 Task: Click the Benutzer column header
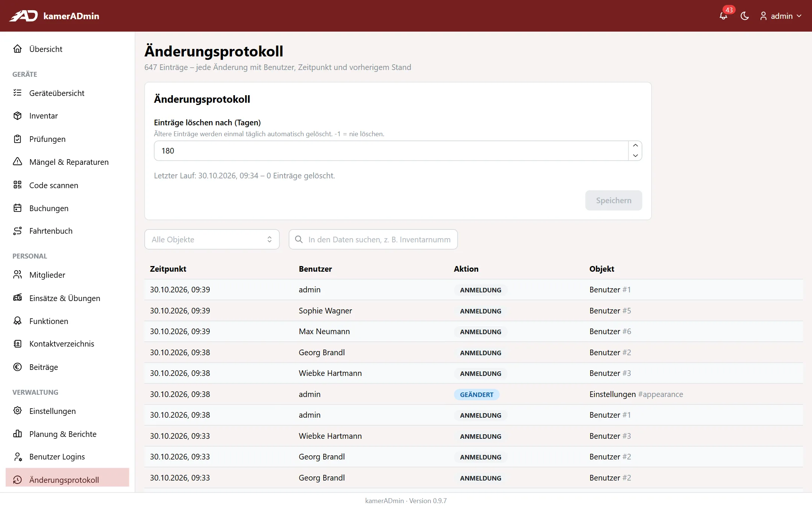(315, 269)
